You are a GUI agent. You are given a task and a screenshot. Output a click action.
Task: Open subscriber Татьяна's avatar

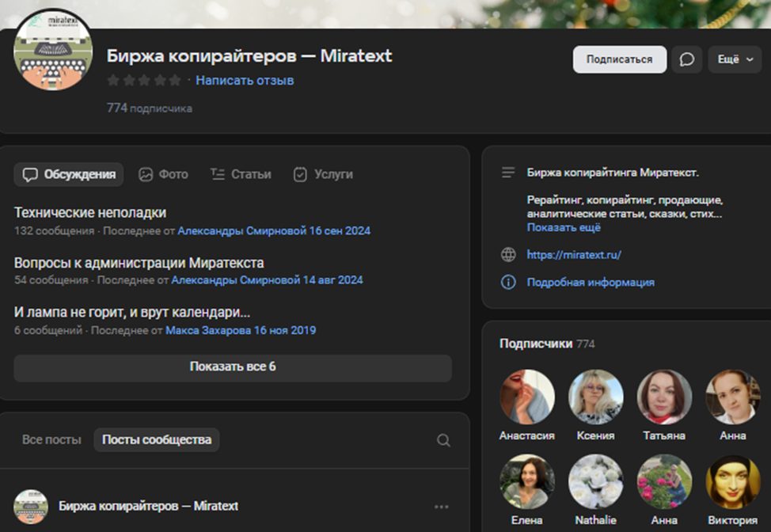pos(664,397)
